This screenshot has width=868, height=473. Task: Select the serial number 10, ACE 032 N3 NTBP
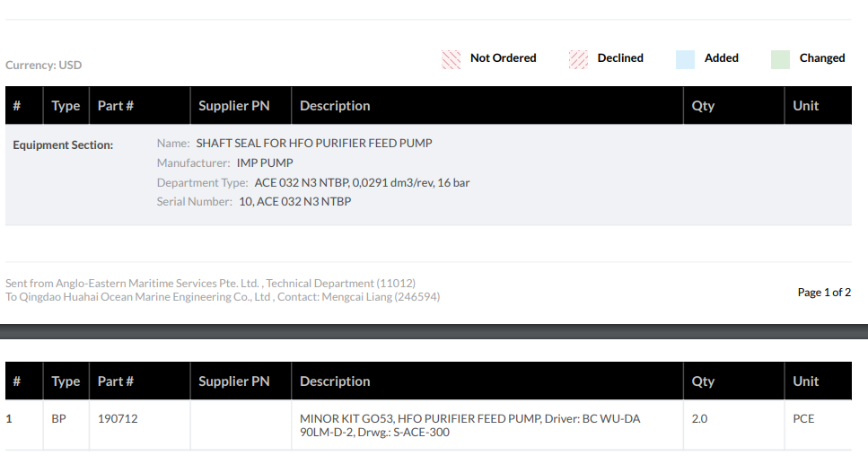pyautogui.click(x=295, y=201)
